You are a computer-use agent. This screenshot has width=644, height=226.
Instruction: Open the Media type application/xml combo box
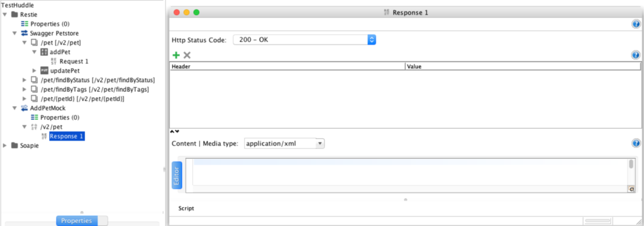tap(284, 144)
